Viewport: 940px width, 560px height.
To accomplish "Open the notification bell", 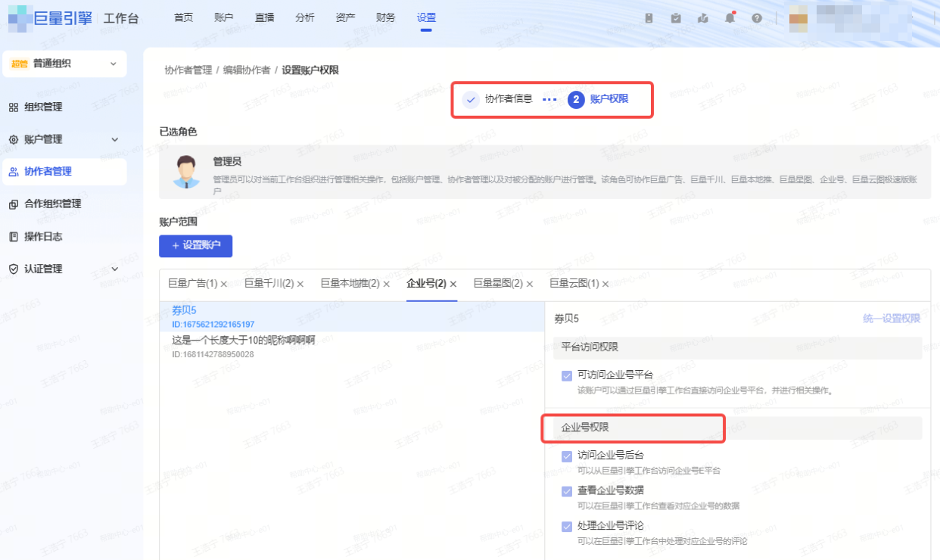I will [x=730, y=18].
